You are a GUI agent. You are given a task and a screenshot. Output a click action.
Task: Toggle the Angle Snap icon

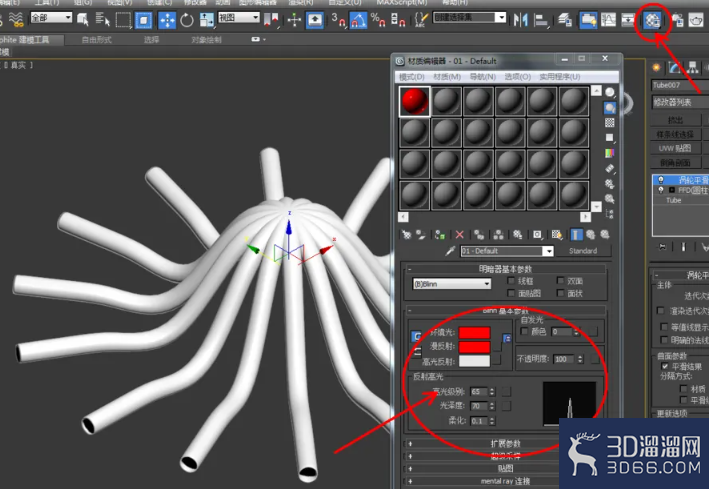[358, 20]
